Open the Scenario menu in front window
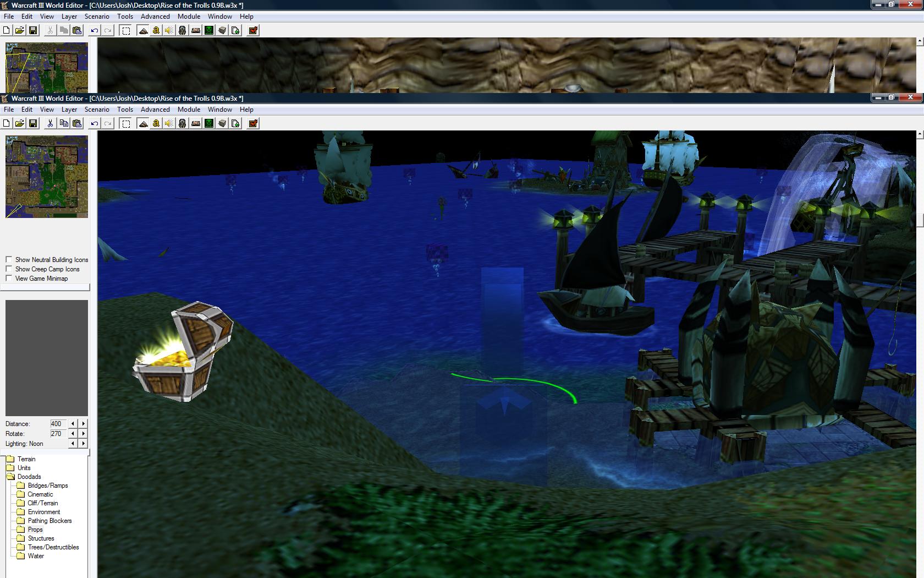Image resolution: width=924 pixels, height=578 pixels. click(x=97, y=110)
